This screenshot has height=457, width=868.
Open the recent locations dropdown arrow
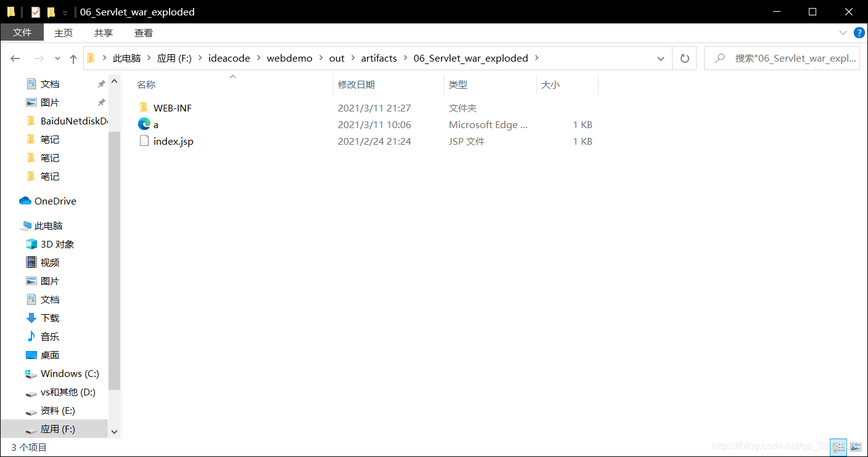pos(57,59)
